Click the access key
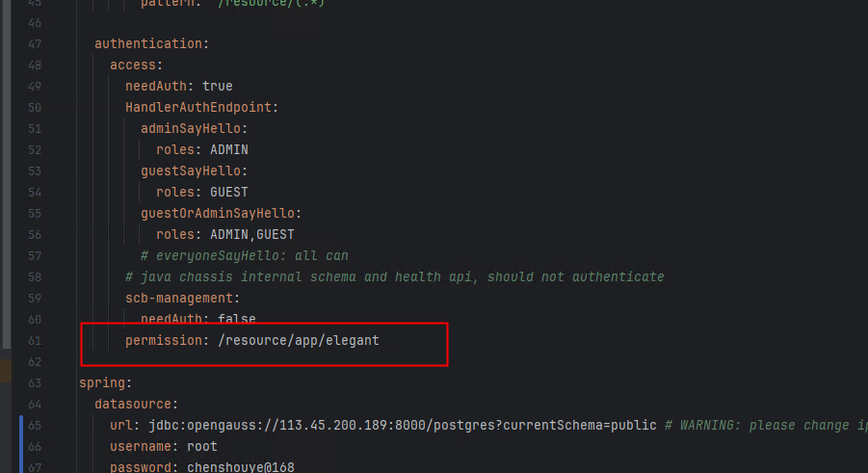Viewport: 868px width, 473px height. click(134, 66)
